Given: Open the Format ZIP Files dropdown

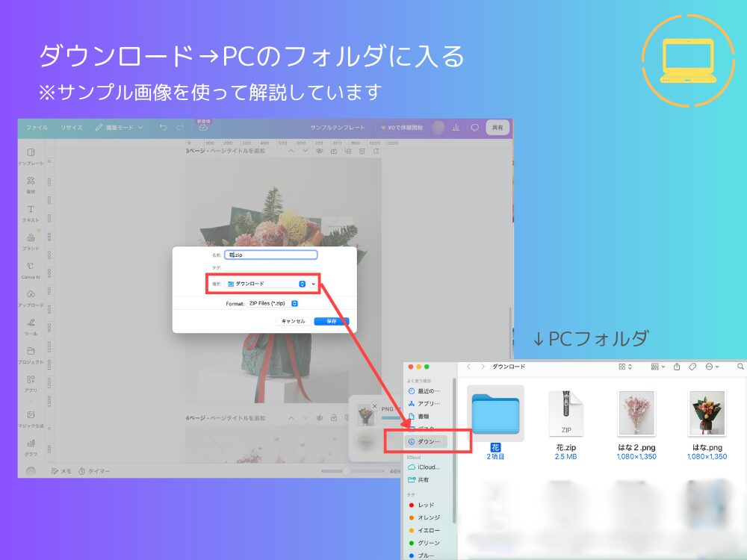Looking at the screenshot, I should click(273, 303).
